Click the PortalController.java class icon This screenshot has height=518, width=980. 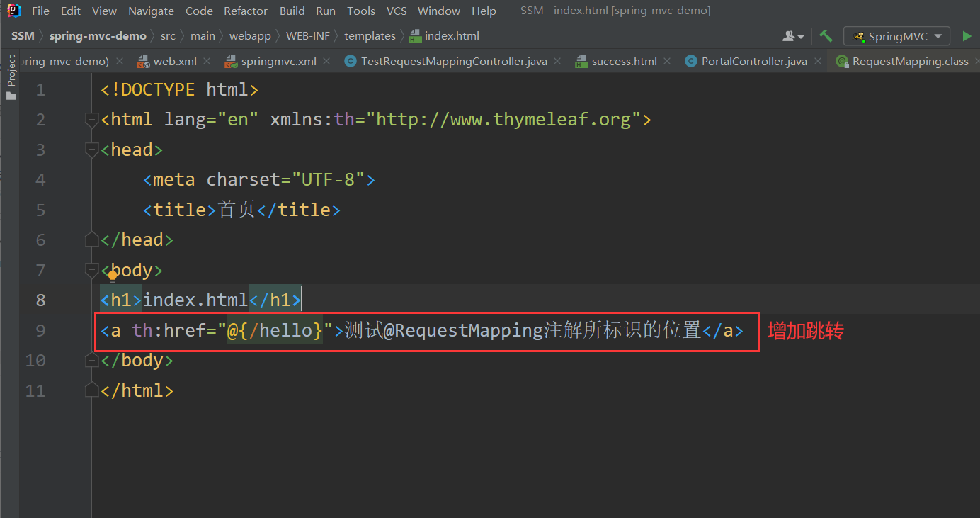coord(691,62)
